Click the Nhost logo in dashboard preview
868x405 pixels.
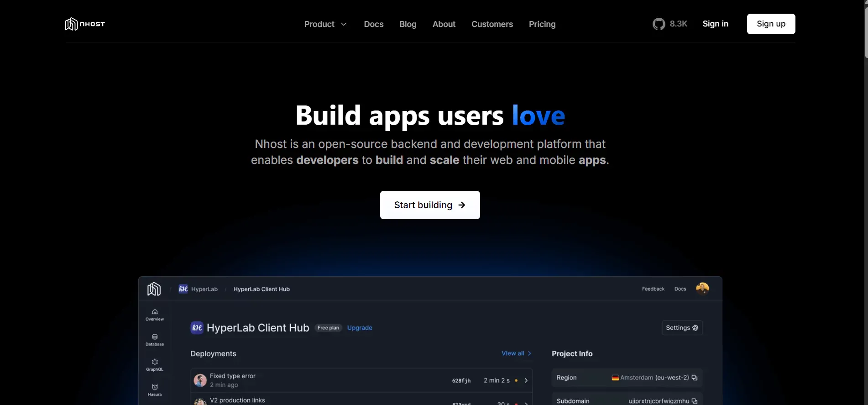pyautogui.click(x=154, y=289)
